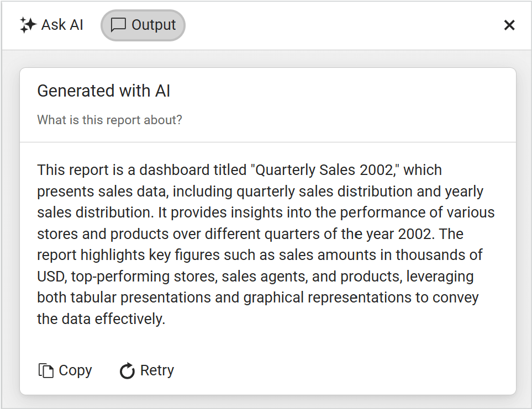The height and width of the screenshot is (409, 532).
Task: Click the AI answer paragraph text
Action: click(x=265, y=244)
